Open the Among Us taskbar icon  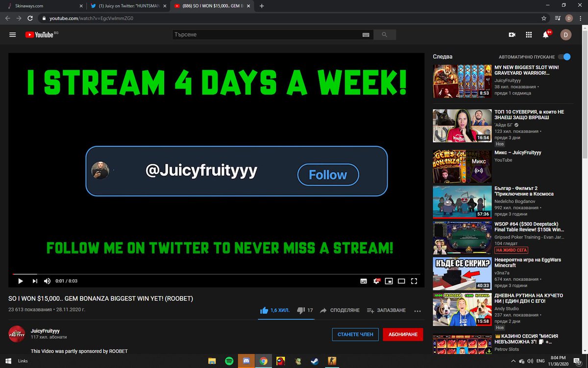tap(280, 361)
